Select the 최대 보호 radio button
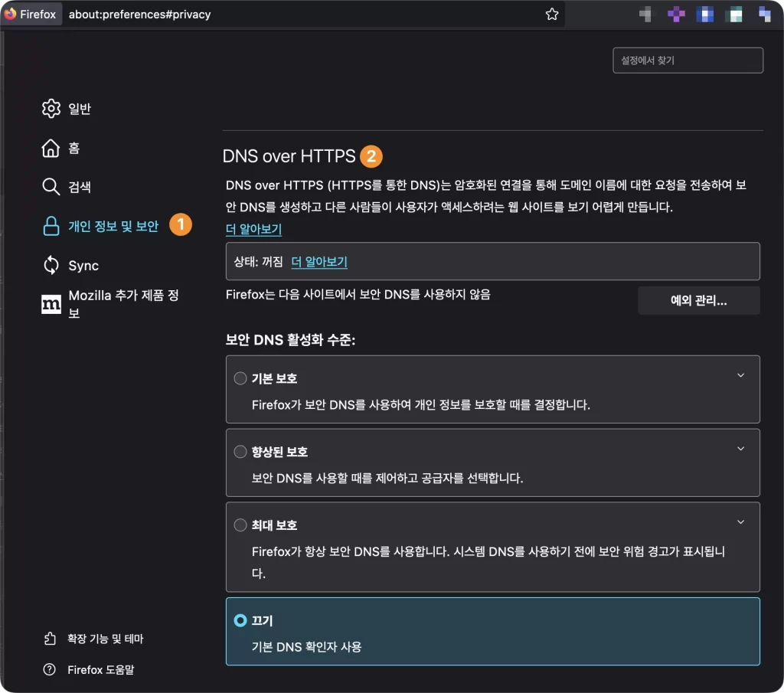Image resolution: width=784 pixels, height=693 pixels. [x=240, y=525]
